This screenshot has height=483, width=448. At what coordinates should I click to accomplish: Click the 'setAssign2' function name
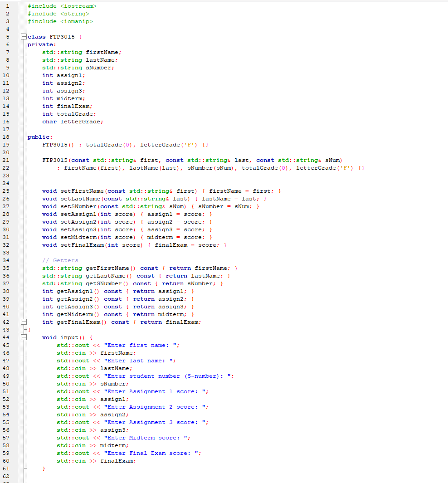(x=78, y=222)
